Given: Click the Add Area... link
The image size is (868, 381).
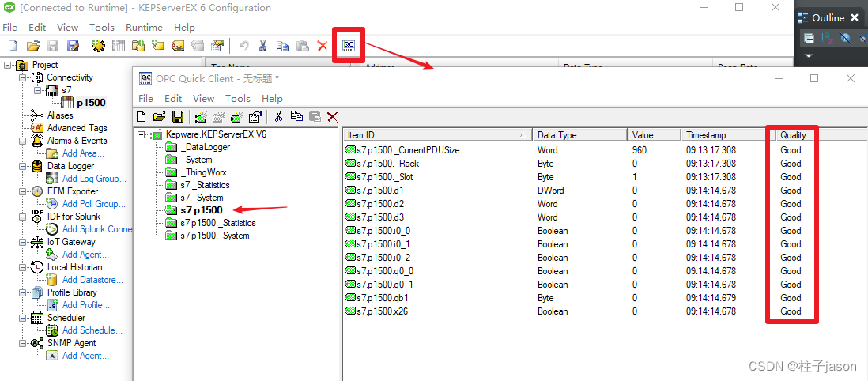Looking at the screenshot, I should [83, 153].
